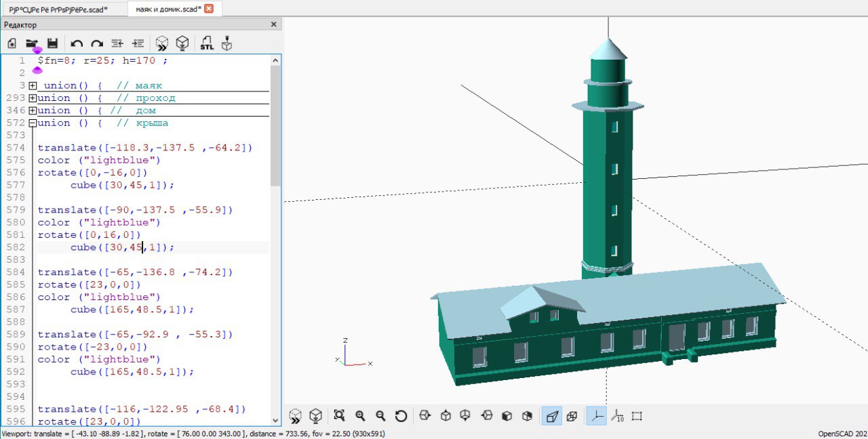Image resolution: width=868 pixels, height=439 pixels.
Task: Enable Show Scale Markers on the axes
Action: tap(618, 416)
